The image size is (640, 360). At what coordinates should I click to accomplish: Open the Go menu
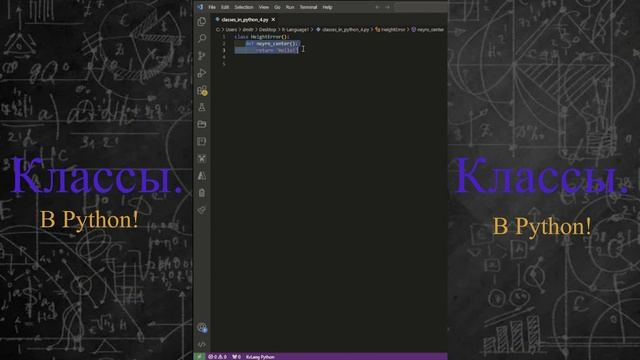pos(277,7)
